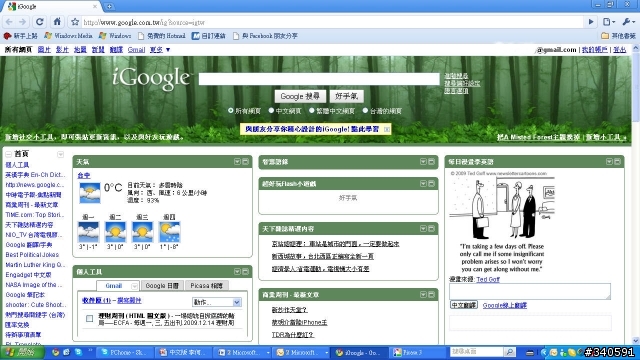The width and height of the screenshot is (640, 360).
Task: Open the 地圖 maps link in navigation
Action: (x=80, y=50)
